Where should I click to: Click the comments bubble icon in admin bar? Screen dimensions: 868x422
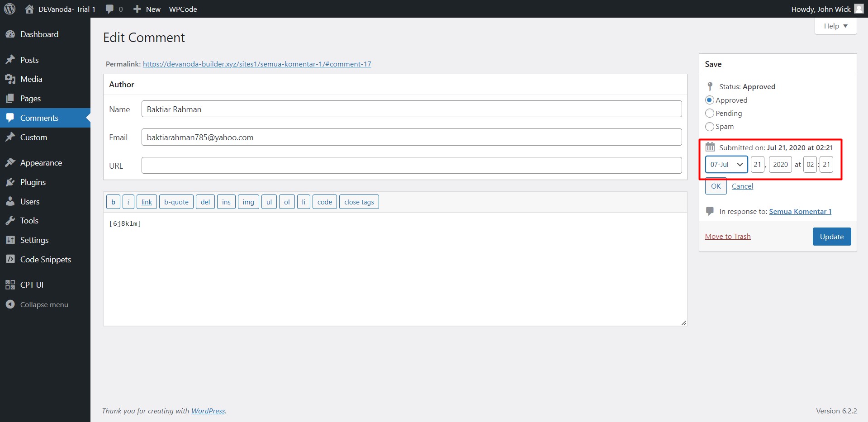109,9
